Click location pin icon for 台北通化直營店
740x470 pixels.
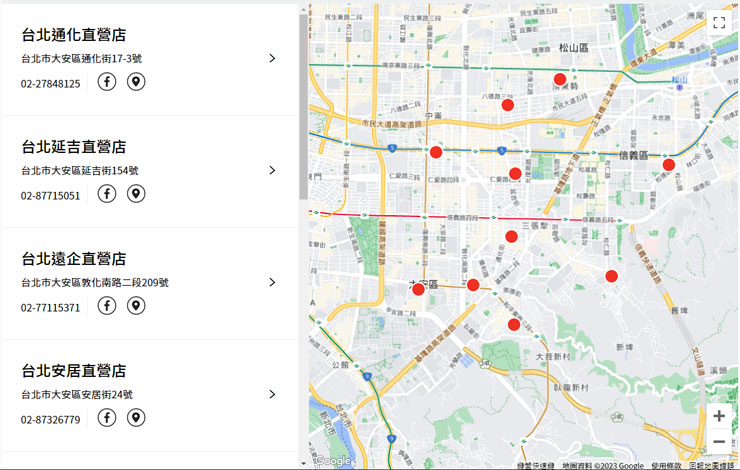[136, 82]
